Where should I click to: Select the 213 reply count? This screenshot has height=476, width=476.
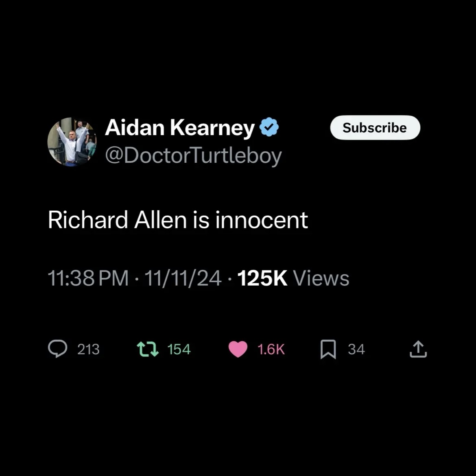[88, 349]
